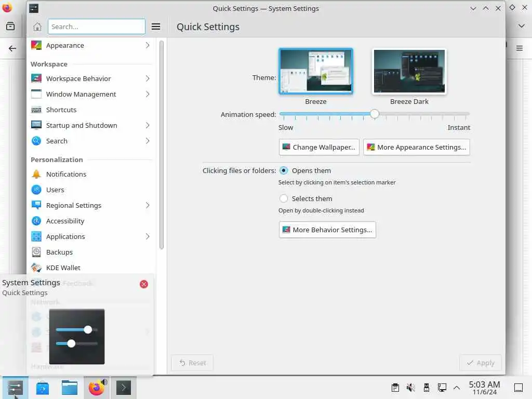Click the Change Wallpaper button
This screenshot has width=532, height=399.
pyautogui.click(x=319, y=147)
